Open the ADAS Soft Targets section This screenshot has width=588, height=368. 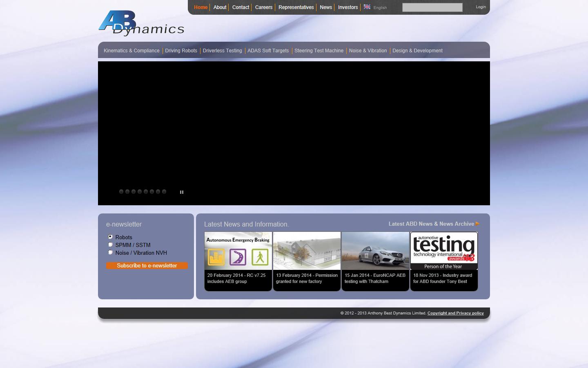pos(268,50)
